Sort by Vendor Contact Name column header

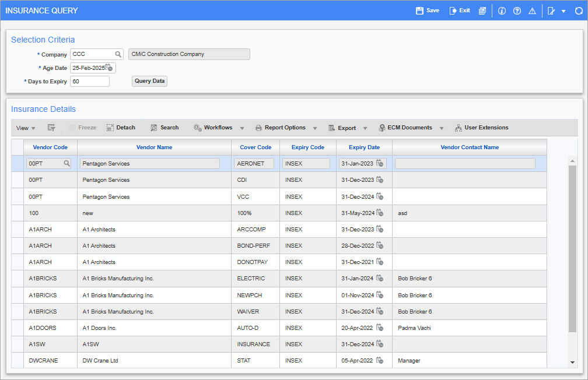click(470, 147)
